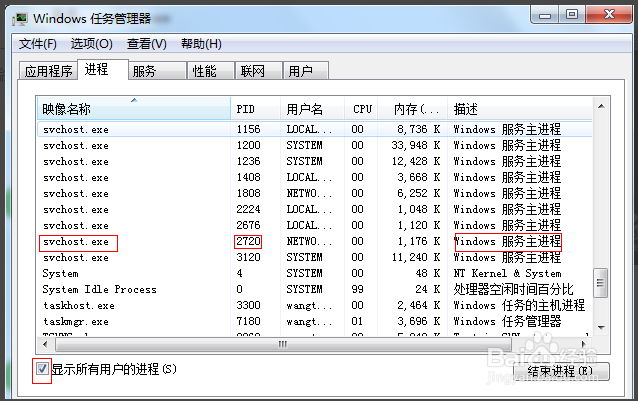This screenshot has width=638, height=401.
Task: Select svchost.exe row with PID 2676
Action: point(315,225)
